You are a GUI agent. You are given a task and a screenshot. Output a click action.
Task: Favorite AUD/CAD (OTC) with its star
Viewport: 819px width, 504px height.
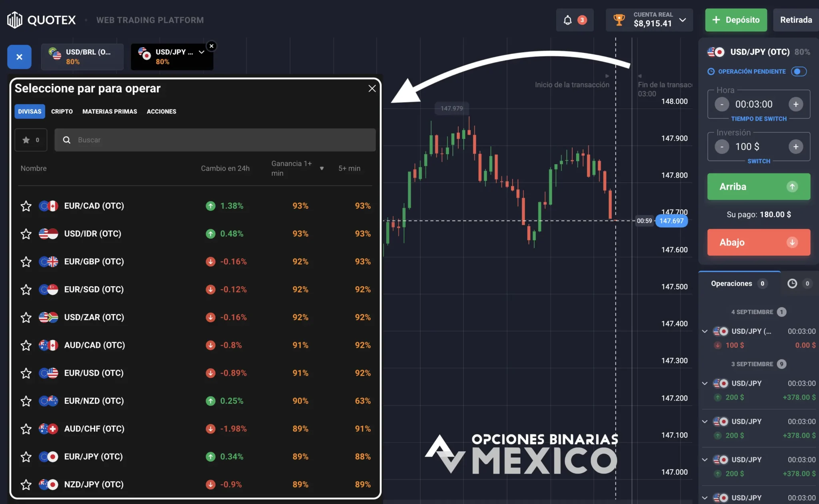[26, 345]
